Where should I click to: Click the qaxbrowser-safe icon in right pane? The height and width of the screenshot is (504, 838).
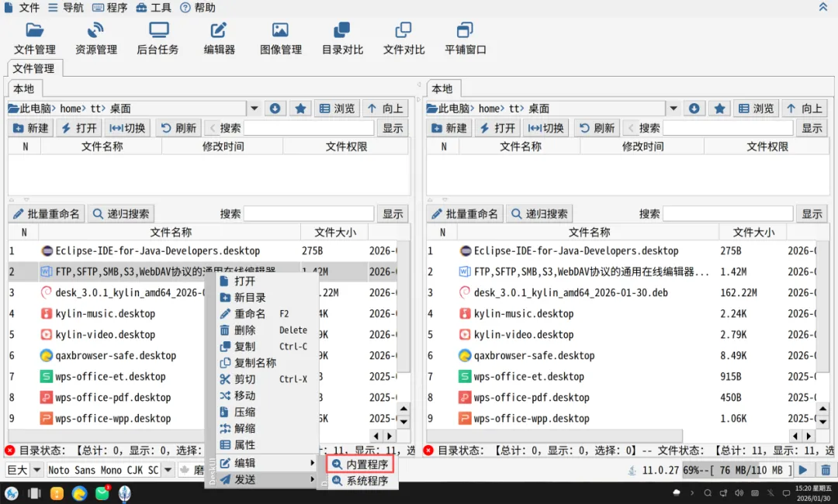(466, 356)
